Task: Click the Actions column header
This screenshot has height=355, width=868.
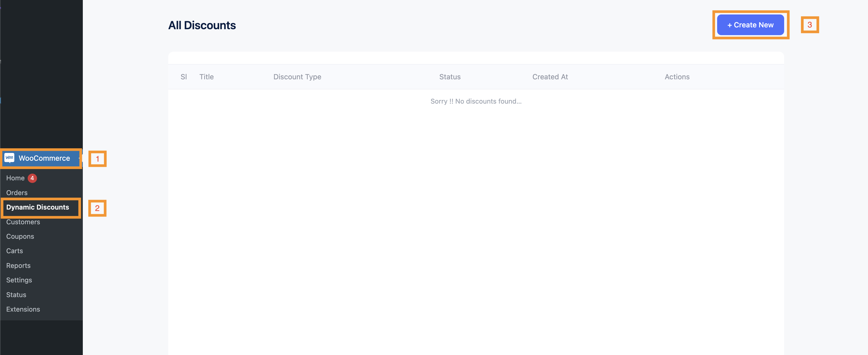Action: (677, 77)
